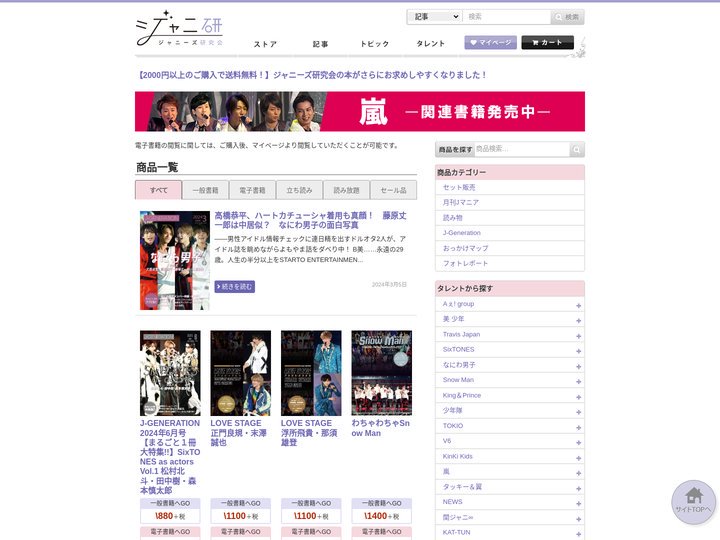Screen dimensions: 720x540
Task: Click the 続きを読む button
Action: 235,287
